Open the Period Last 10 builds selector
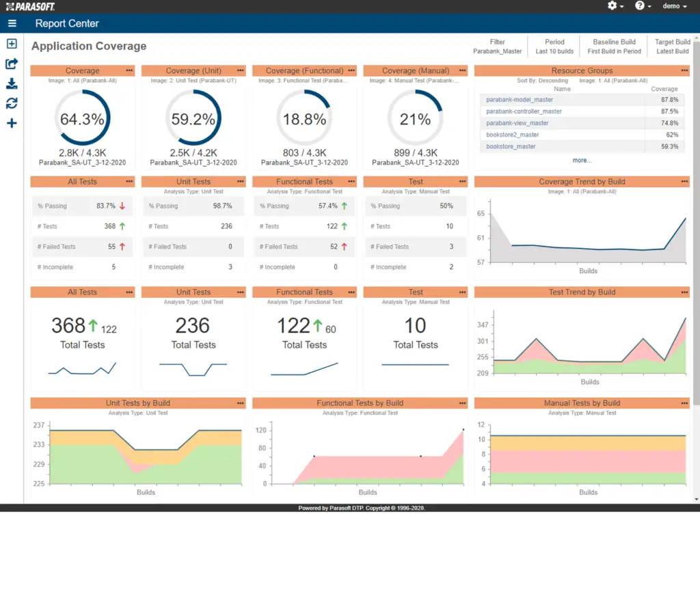This screenshot has height=591, width=700. pos(554,46)
